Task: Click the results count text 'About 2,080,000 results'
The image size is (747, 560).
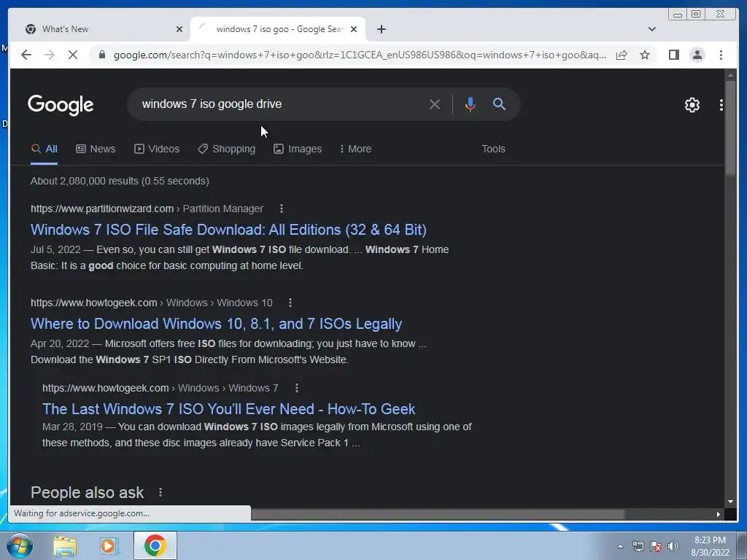Action: tap(85, 181)
